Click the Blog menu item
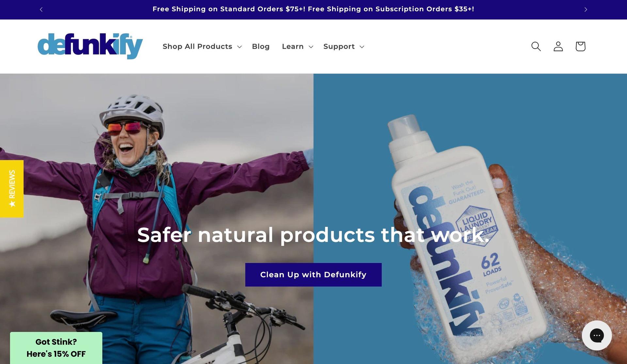 [261, 46]
